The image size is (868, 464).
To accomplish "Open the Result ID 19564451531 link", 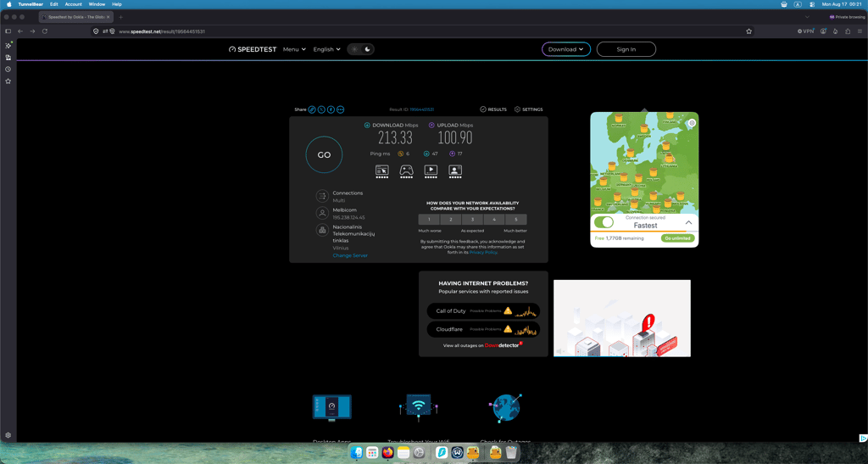I will [422, 109].
